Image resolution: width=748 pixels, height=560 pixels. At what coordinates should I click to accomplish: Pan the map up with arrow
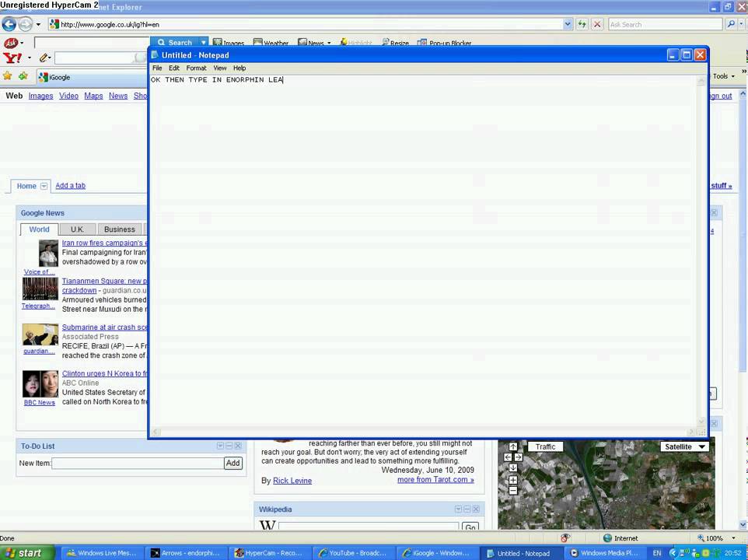pos(513,447)
